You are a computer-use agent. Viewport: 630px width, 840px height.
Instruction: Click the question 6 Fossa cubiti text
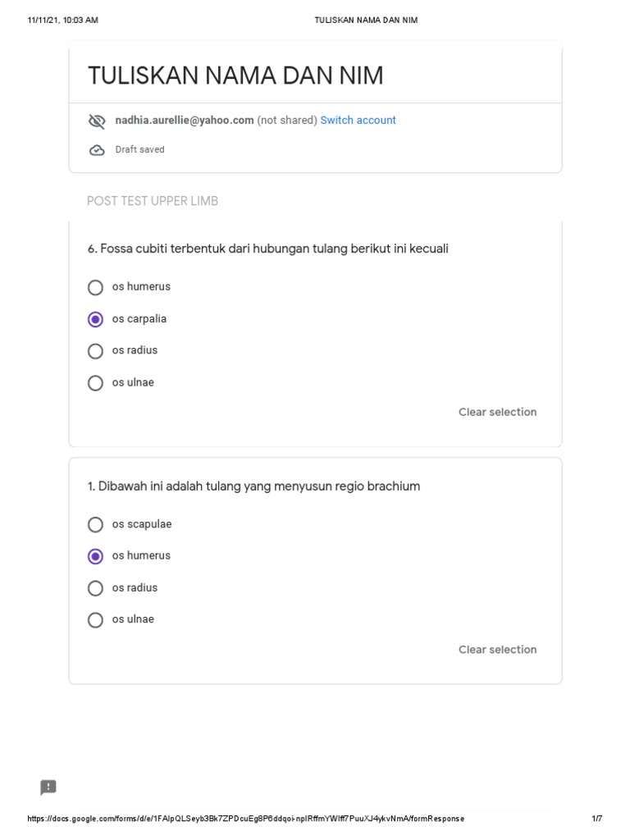coord(268,249)
